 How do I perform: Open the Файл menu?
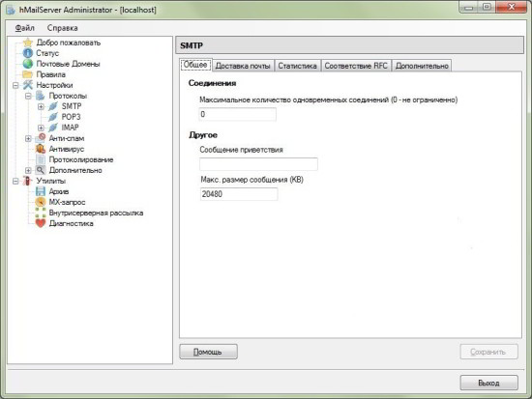click(x=25, y=28)
